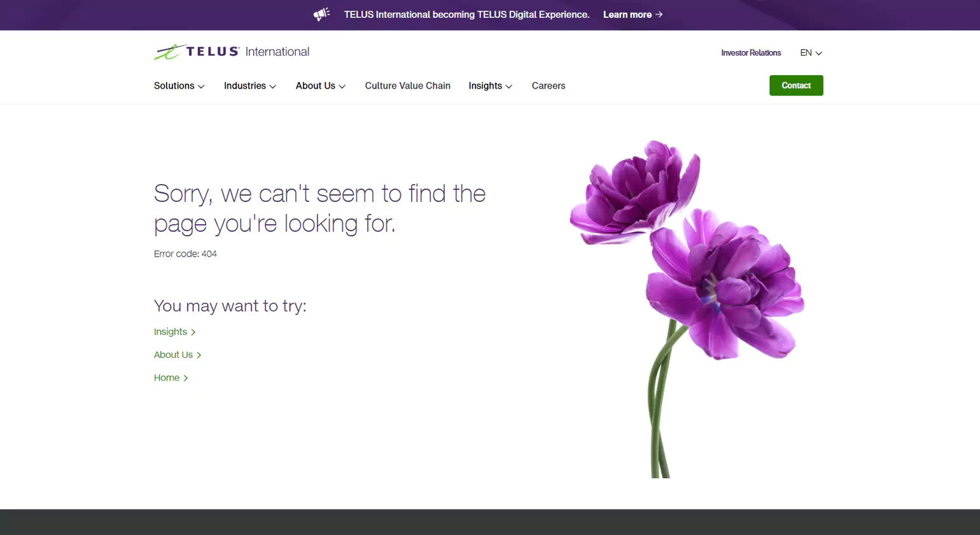Click the chevron next to the Home suggestion
The image size is (980, 535).
click(x=186, y=378)
